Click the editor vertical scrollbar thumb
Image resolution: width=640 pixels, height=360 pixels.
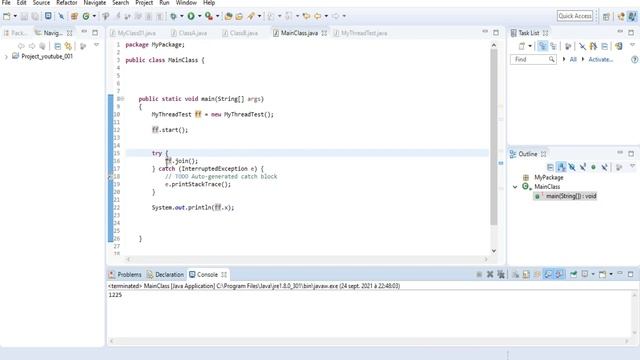point(494,137)
